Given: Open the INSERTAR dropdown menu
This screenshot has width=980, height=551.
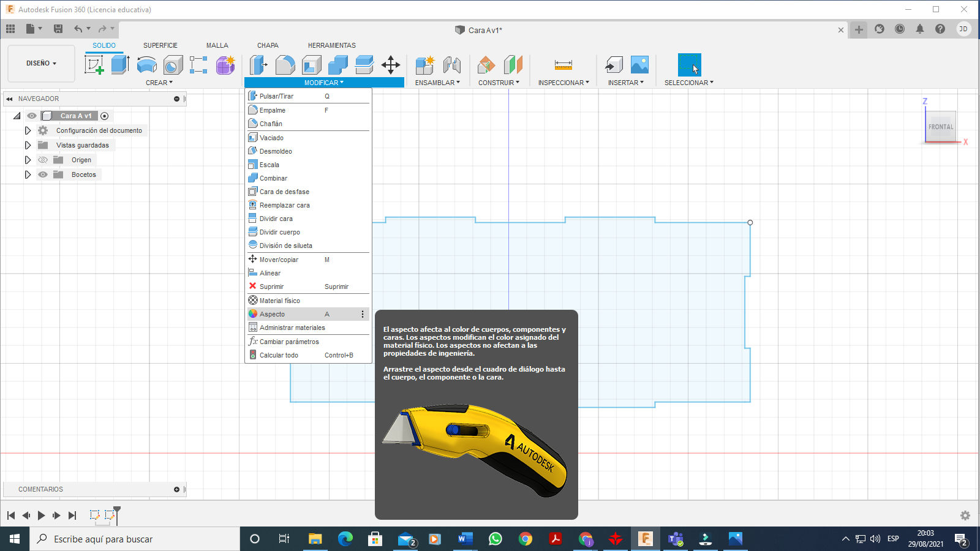Looking at the screenshot, I should coord(626,83).
